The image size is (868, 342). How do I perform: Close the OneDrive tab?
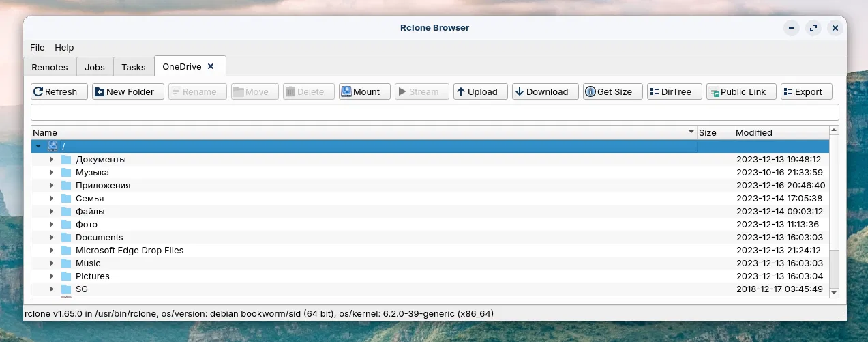tap(211, 66)
